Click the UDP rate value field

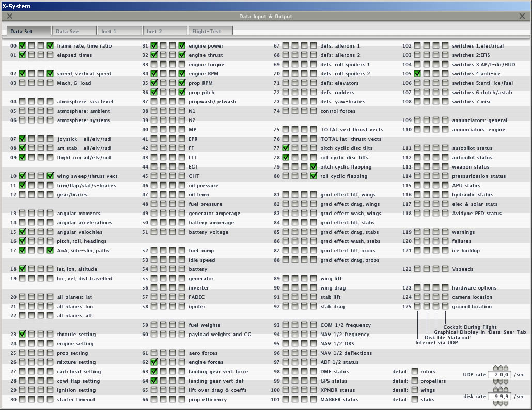(x=499, y=375)
